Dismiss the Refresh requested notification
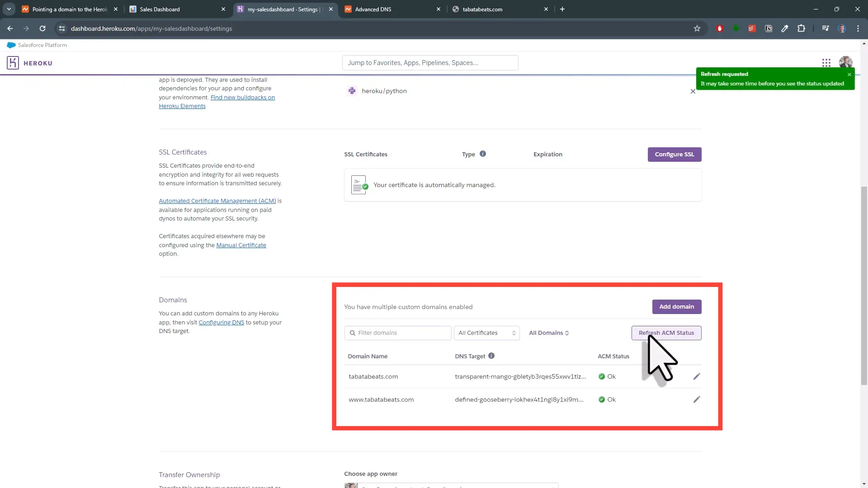The height and width of the screenshot is (488, 868). (849, 75)
